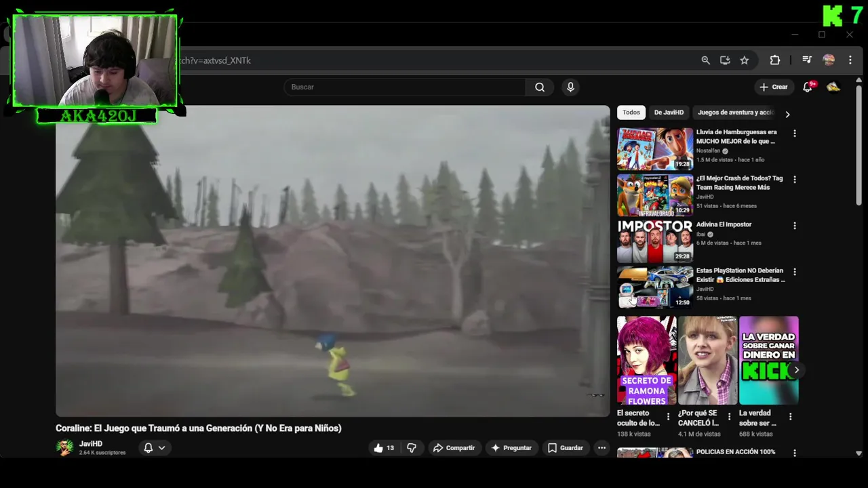Click the JaviHD channel avatar
The image size is (868, 488).
65,448
